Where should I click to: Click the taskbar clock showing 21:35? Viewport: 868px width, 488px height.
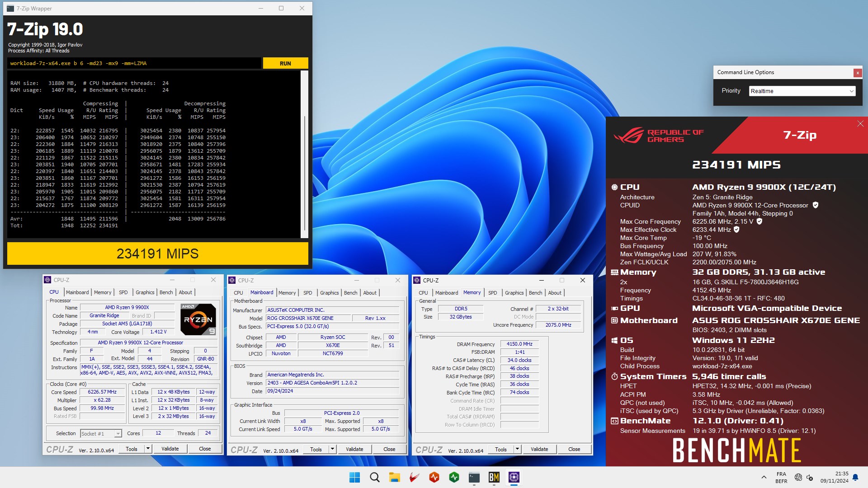point(835,477)
